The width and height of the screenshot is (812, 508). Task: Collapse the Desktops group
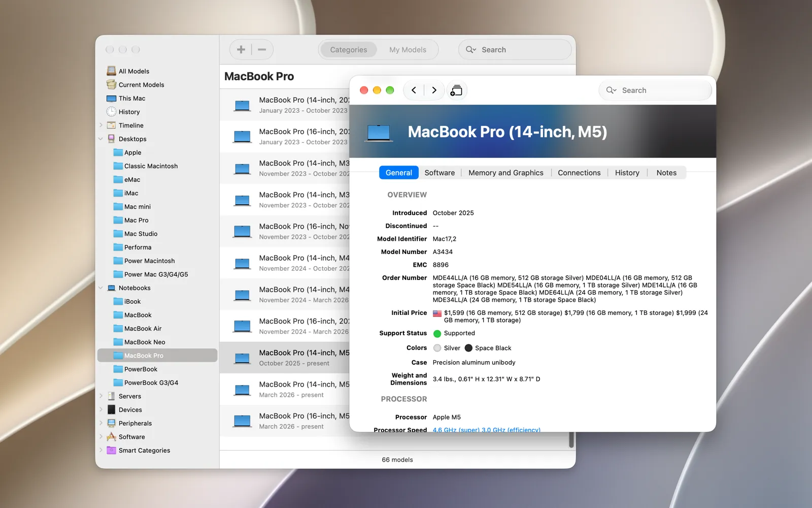(100, 139)
